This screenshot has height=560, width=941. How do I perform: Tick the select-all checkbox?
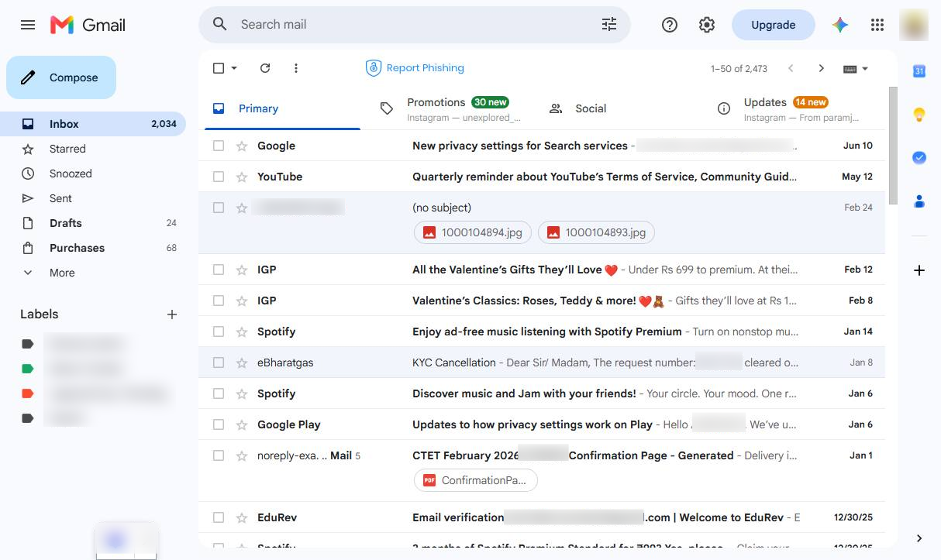[219, 68]
